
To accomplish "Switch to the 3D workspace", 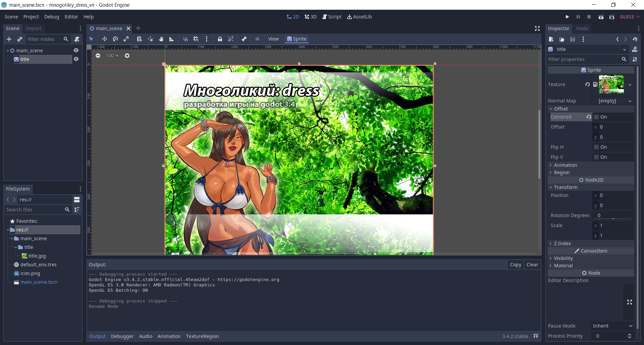I will point(311,17).
